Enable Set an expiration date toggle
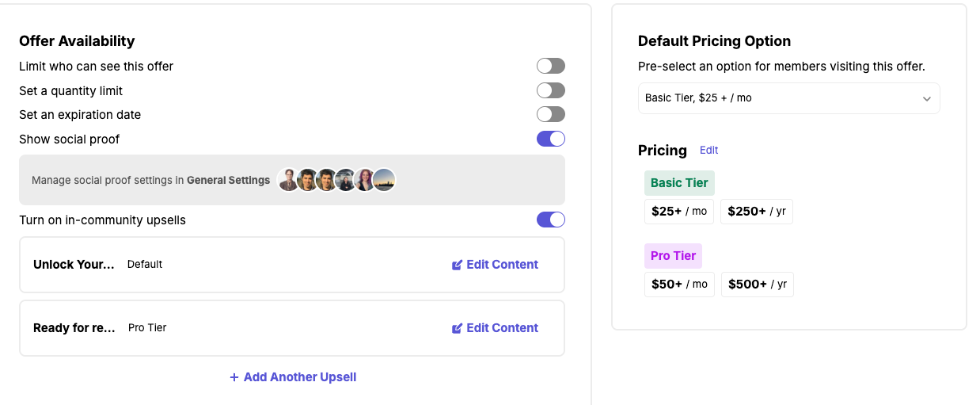 coord(551,114)
